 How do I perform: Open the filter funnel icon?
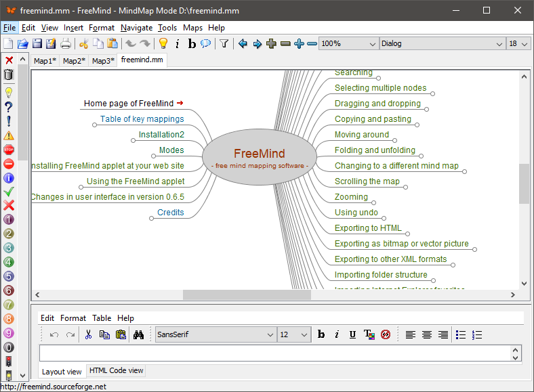tap(224, 43)
